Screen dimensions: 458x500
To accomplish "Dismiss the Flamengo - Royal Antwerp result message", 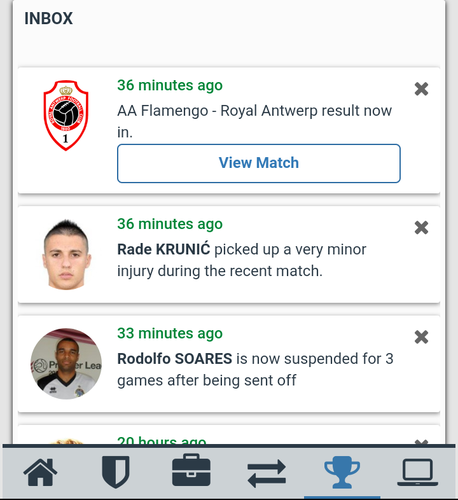I will (x=421, y=89).
